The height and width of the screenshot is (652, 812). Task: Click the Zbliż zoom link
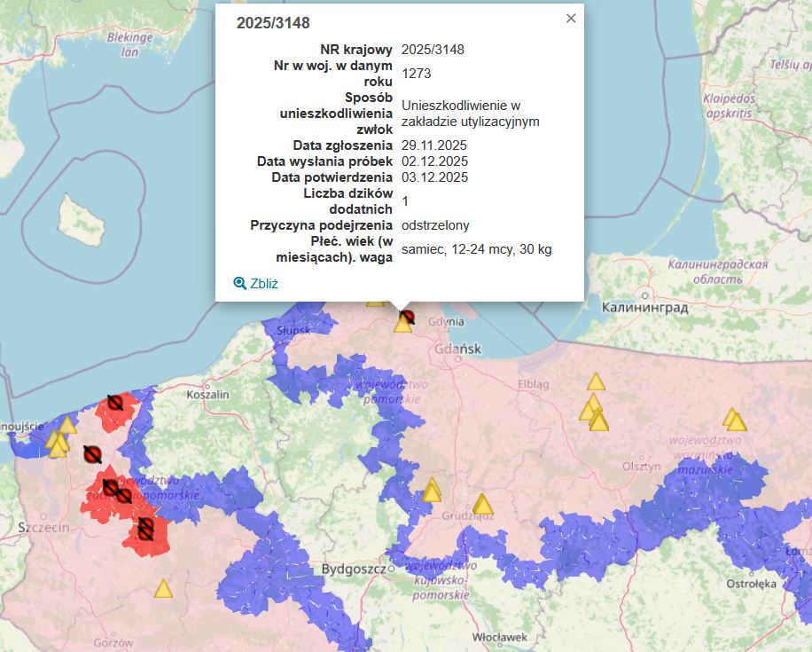(264, 284)
